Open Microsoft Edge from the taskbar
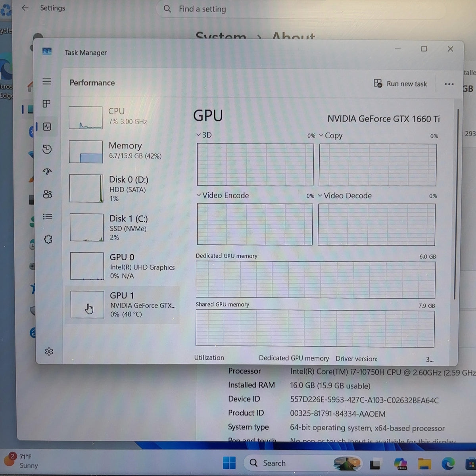This screenshot has height=476, width=476. (448, 463)
